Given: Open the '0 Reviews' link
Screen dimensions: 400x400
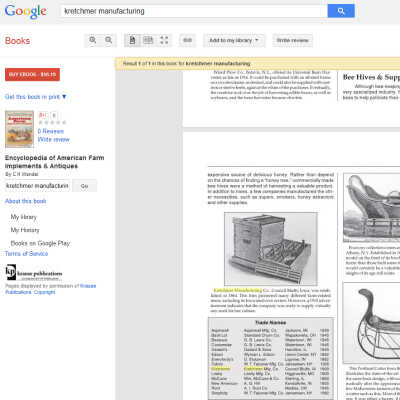Looking at the screenshot, I should [x=51, y=131].
